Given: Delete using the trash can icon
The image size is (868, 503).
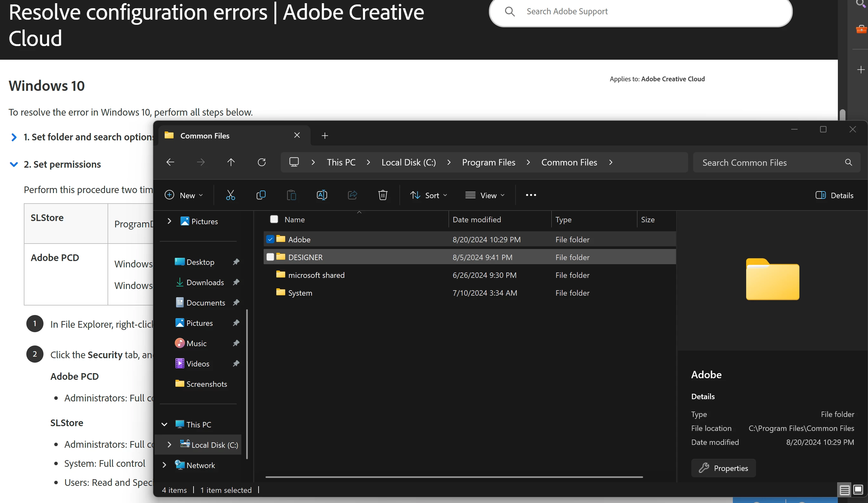Looking at the screenshot, I should pos(382,195).
